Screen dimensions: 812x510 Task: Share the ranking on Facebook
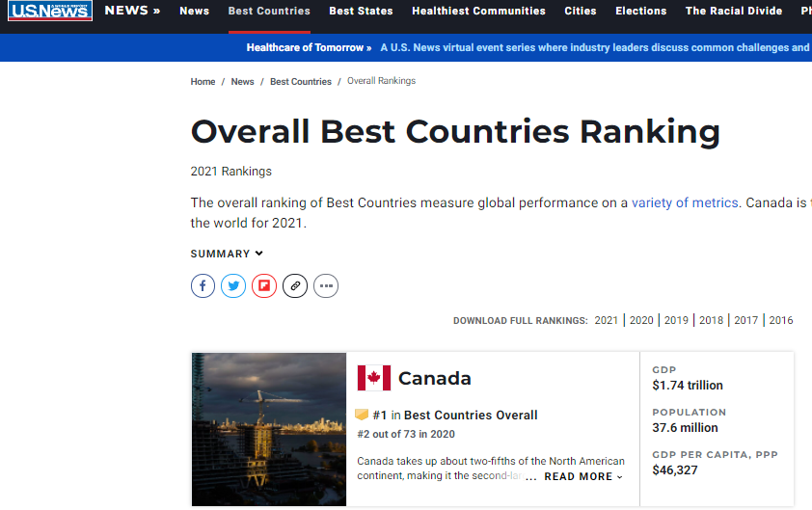coord(203,285)
